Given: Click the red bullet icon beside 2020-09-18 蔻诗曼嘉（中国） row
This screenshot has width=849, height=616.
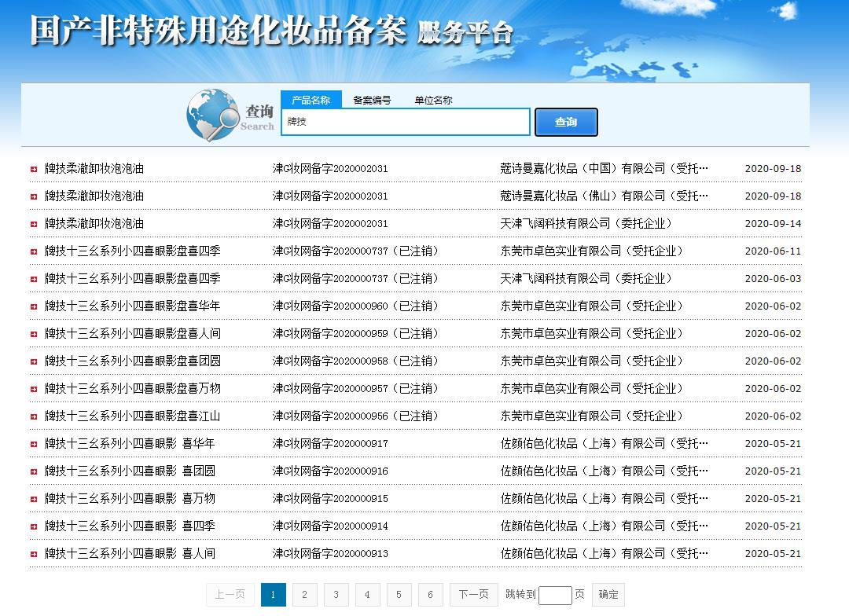Looking at the screenshot, I should tap(34, 170).
